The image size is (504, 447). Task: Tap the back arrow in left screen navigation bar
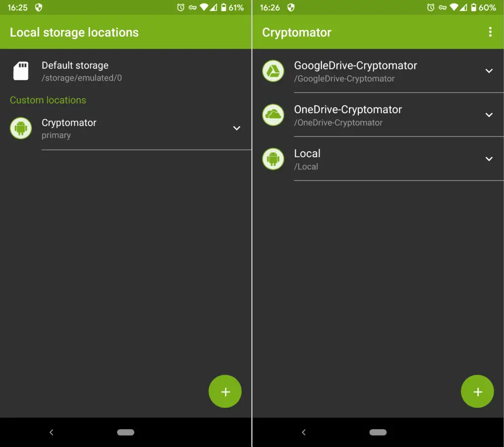click(51, 432)
